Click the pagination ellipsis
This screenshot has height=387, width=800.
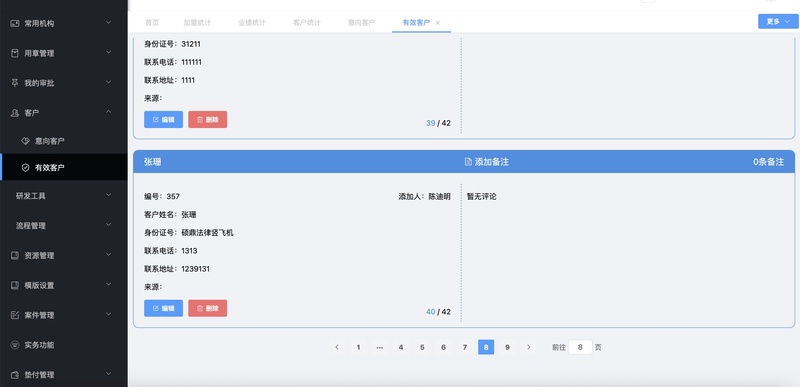[x=380, y=347]
